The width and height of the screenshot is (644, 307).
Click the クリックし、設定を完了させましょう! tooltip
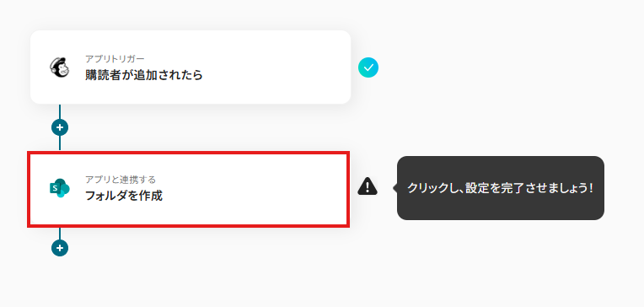pyautogui.click(x=500, y=188)
